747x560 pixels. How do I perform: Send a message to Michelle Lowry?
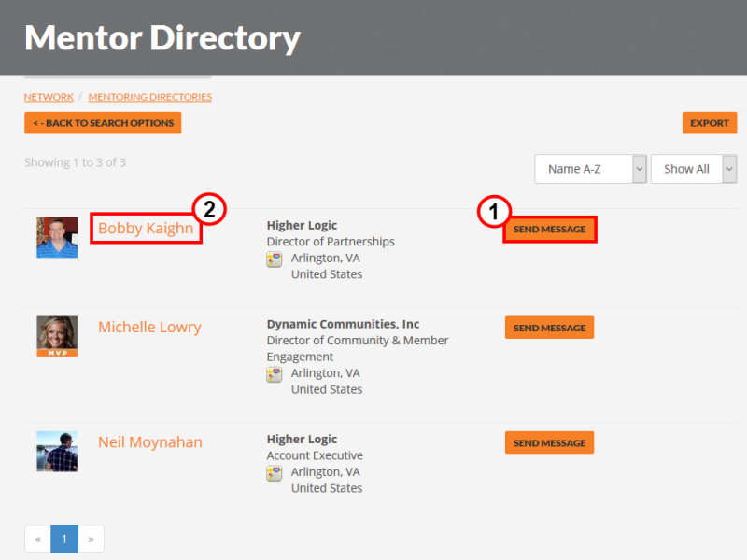pos(549,328)
